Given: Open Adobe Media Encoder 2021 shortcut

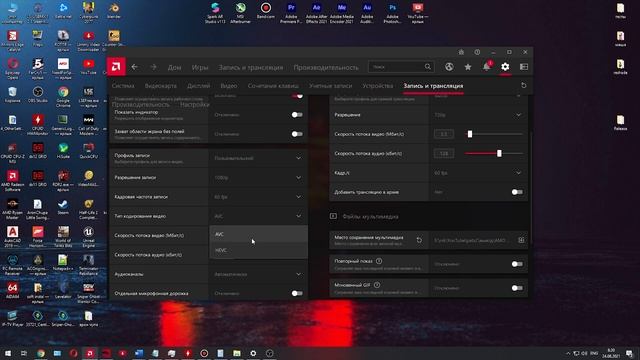Looking at the screenshot, I should (x=342, y=12).
